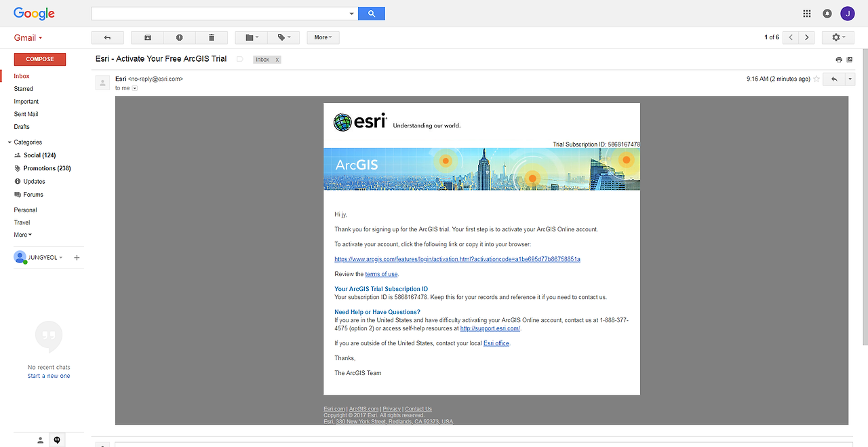Open the support.esri.com link
The height and width of the screenshot is (447, 868).
[490, 328]
